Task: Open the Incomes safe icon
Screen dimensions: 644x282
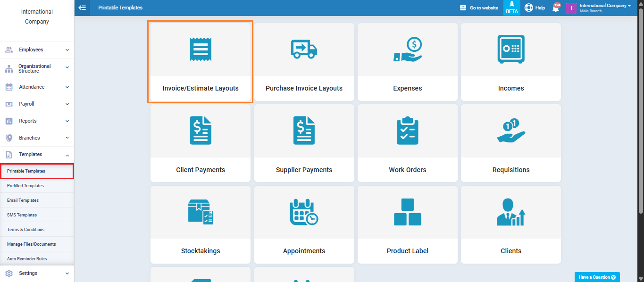Action: click(x=510, y=49)
